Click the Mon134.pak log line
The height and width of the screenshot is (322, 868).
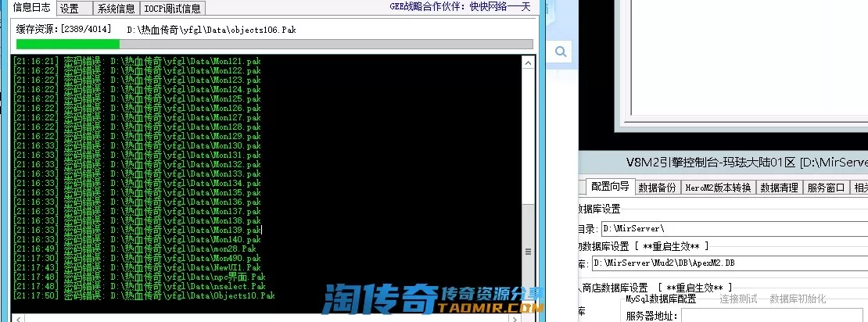136,183
